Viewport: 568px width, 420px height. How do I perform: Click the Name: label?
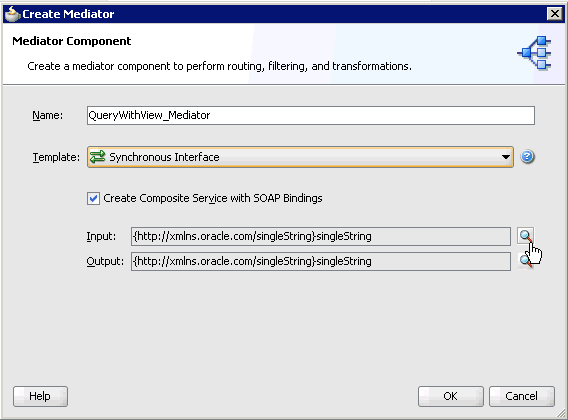click(x=47, y=115)
